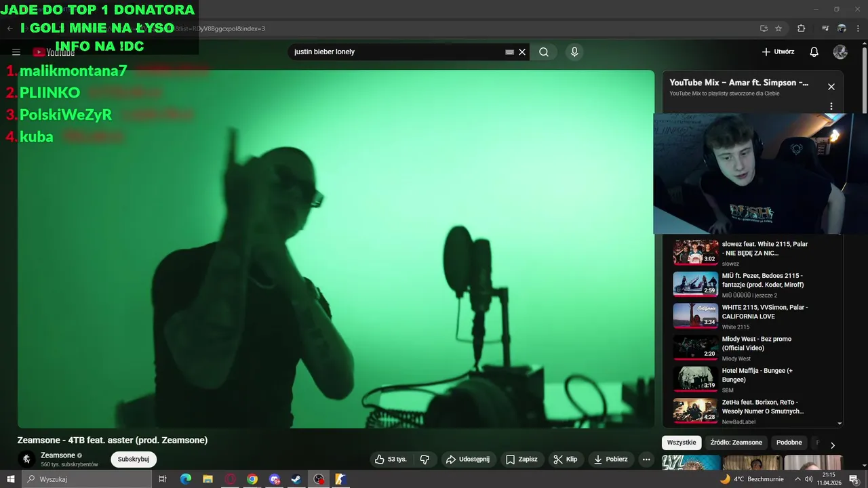868x488 pixels.
Task: Switch to OBS Studio in the taskbar
Action: (319, 479)
